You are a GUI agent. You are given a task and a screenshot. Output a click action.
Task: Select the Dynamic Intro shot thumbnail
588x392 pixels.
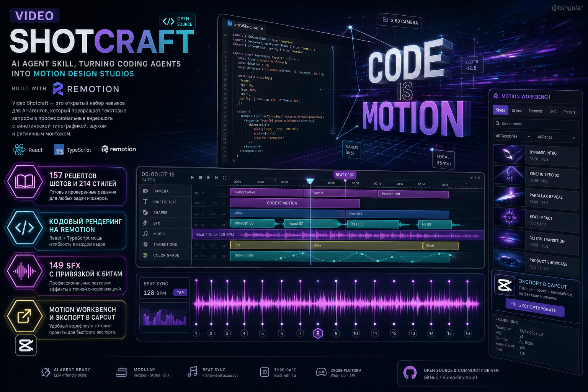click(509, 154)
